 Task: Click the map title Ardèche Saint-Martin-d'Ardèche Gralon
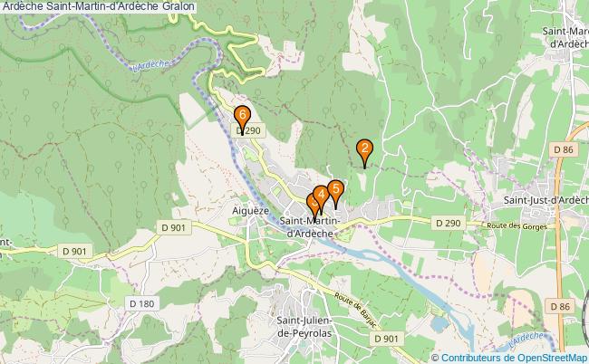click(x=98, y=6)
